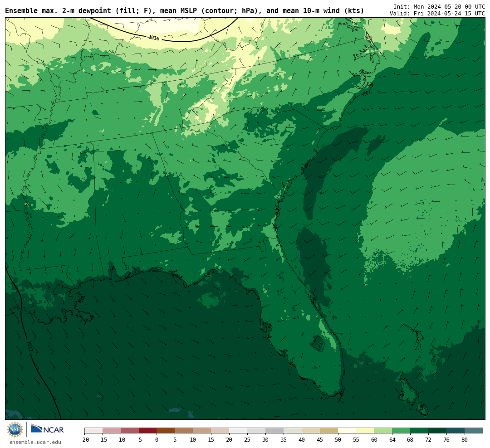This screenshot has width=490, height=448.
Task: Click the 1016 contour label
Action: (154, 38)
